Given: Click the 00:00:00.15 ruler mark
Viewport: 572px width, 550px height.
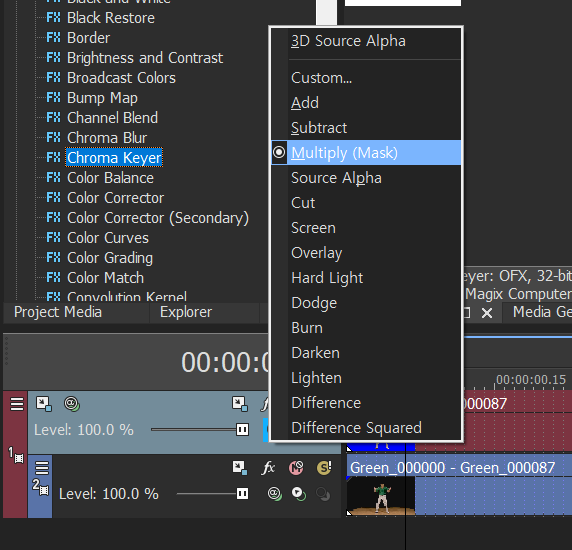Looking at the screenshot, I should (x=531, y=380).
